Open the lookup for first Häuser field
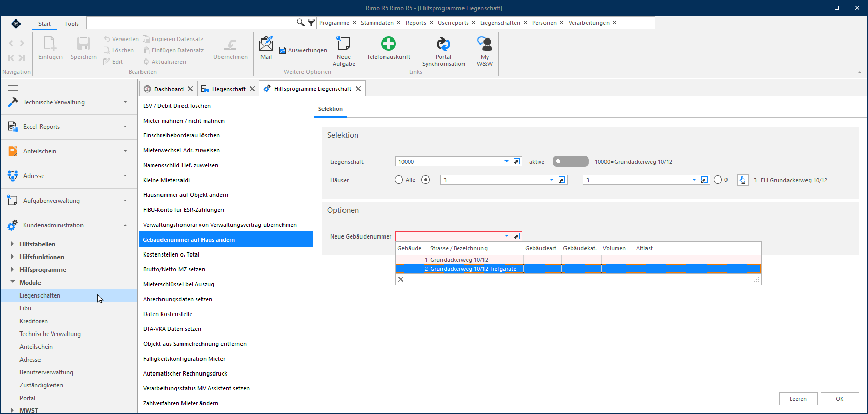The image size is (868, 414). click(x=562, y=180)
